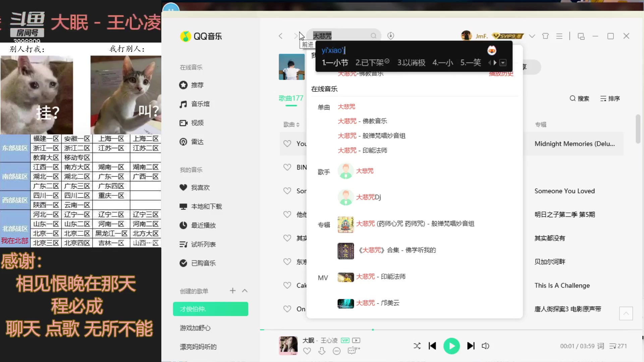Image resolution: width=644 pixels, height=362 pixels.
Task: Open 雷达 in the sidebar
Action: [x=192, y=142]
